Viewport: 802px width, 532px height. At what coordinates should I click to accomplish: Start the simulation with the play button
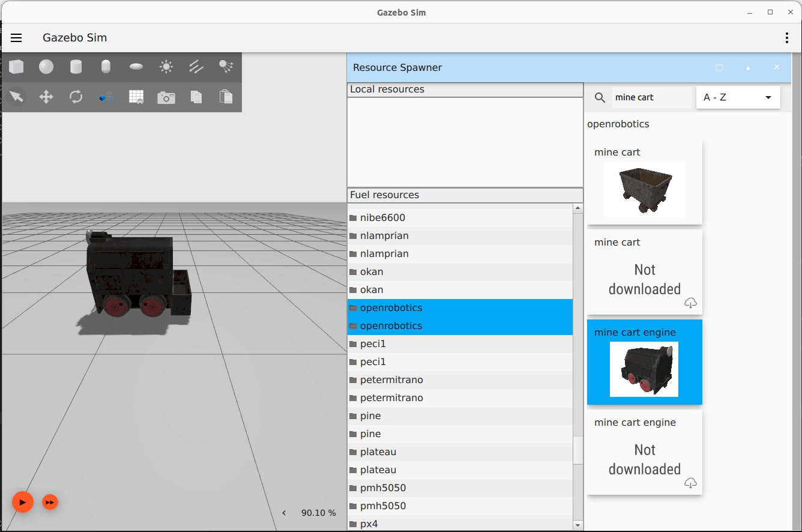[x=23, y=502]
